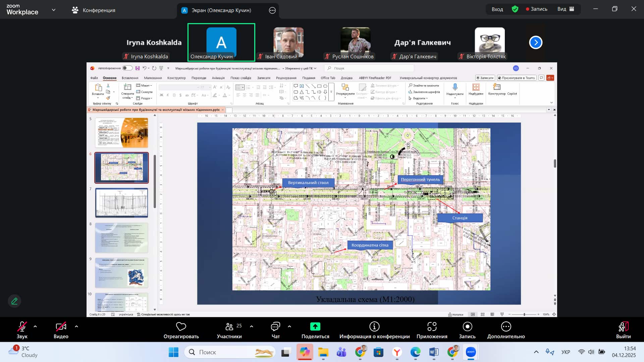The width and height of the screenshot is (644, 362).
Task: Click the Запись record control
Action: pos(467,326)
